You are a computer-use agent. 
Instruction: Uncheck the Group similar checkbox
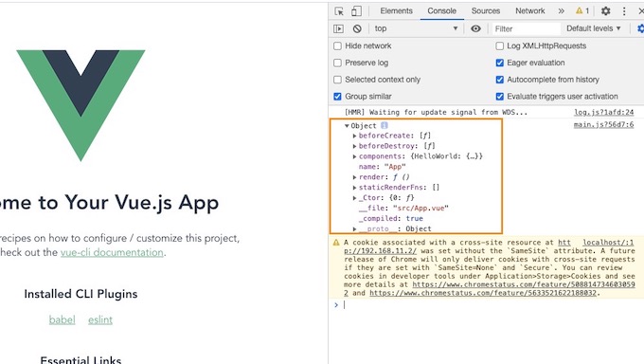(x=337, y=97)
